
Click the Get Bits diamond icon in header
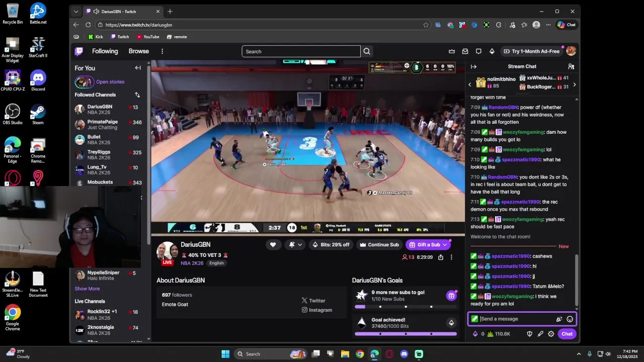pyautogui.click(x=492, y=51)
